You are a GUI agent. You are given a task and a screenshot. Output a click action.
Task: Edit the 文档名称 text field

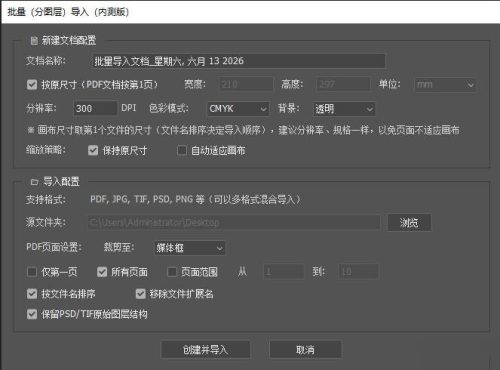(x=238, y=61)
